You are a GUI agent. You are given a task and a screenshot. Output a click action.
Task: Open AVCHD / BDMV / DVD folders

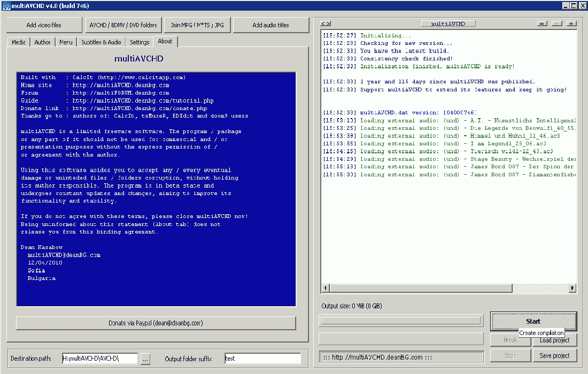tap(123, 25)
